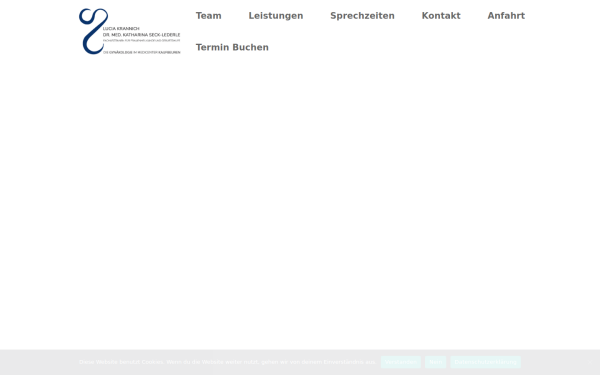
Task: Select Kontakt in the navigation
Action: pyautogui.click(x=441, y=16)
